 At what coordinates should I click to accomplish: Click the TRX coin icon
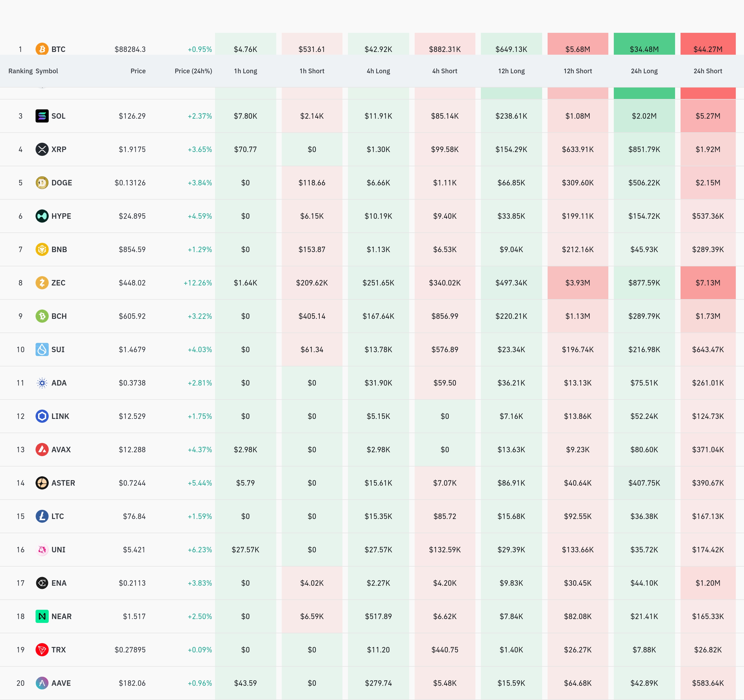tap(42, 649)
